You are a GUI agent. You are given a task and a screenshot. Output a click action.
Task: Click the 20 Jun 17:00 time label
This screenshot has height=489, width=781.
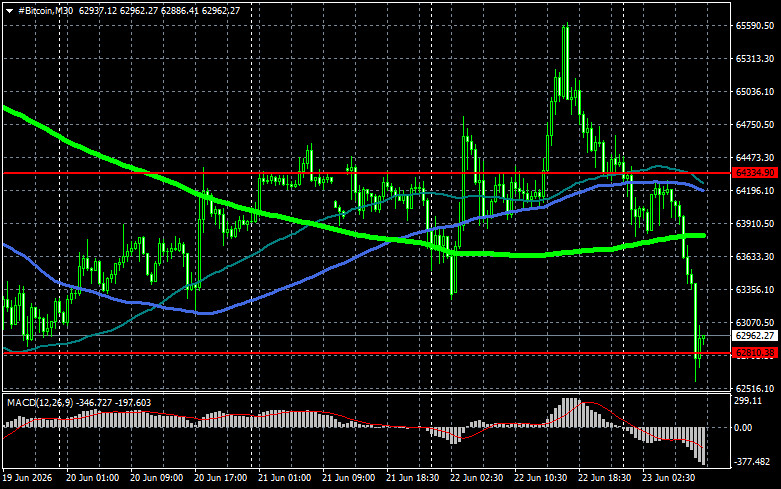point(221,478)
